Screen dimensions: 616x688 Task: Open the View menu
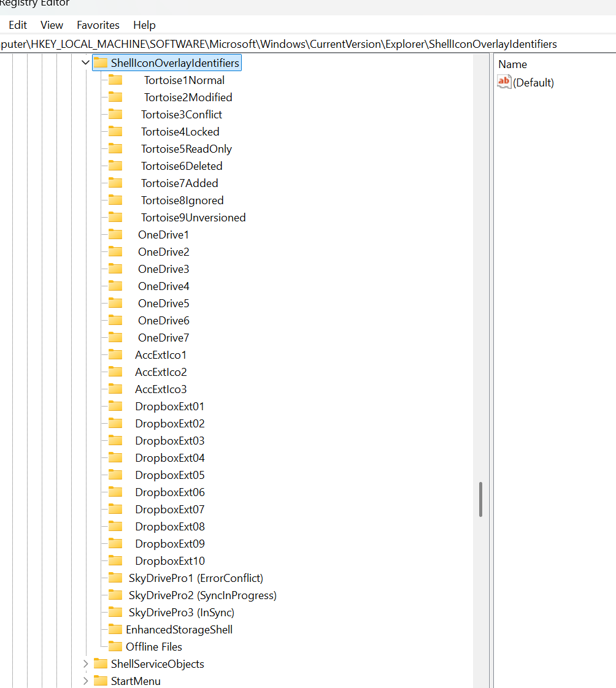[x=52, y=25]
